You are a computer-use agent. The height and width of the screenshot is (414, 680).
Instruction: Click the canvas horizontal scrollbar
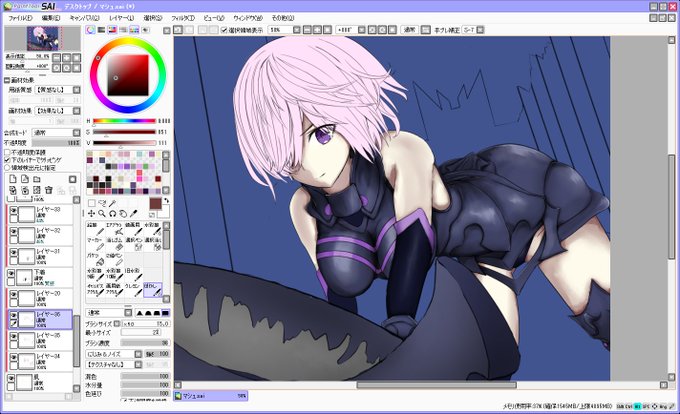436,385
